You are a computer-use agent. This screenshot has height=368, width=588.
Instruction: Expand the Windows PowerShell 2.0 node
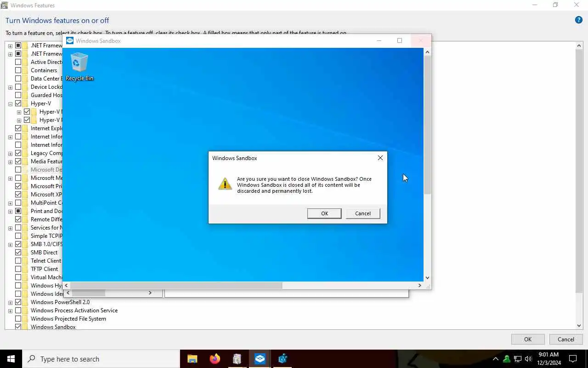click(10, 302)
